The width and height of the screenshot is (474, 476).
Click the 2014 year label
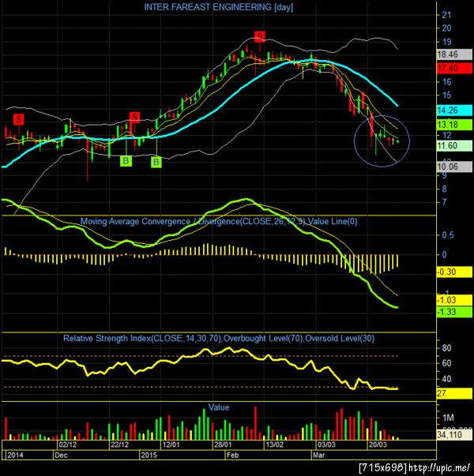(x=15, y=455)
